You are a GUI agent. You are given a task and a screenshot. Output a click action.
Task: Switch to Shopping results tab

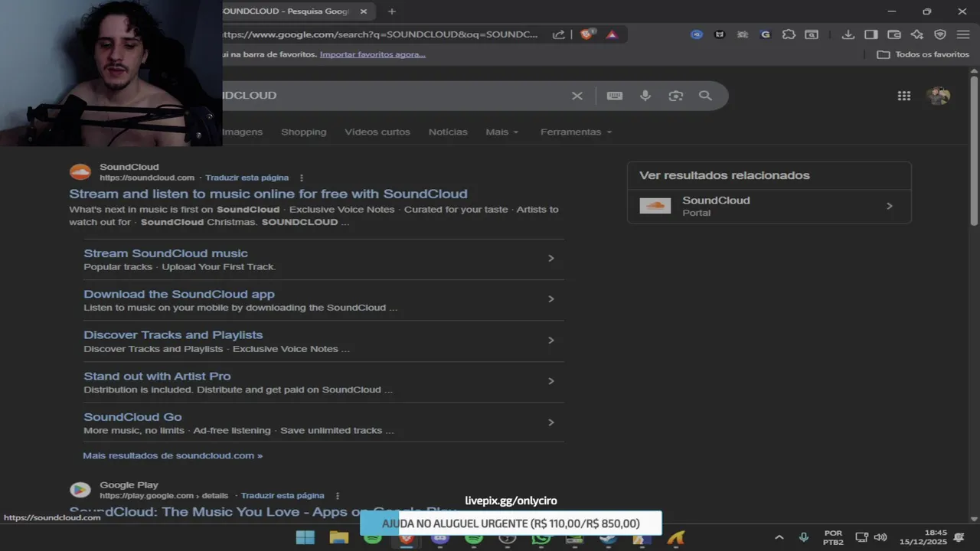click(x=303, y=132)
